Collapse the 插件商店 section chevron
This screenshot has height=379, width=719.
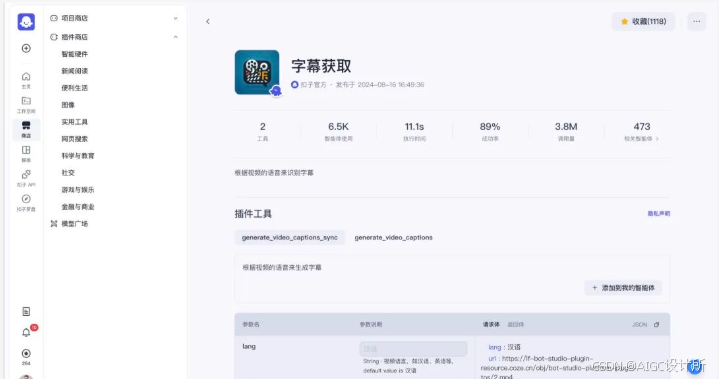[x=176, y=37]
